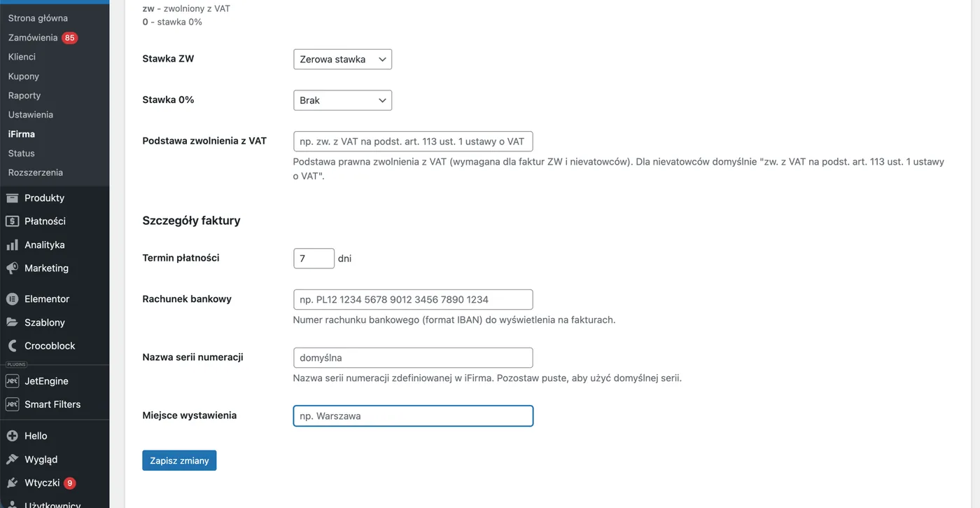Click the Wygląd brush icon

click(x=12, y=460)
